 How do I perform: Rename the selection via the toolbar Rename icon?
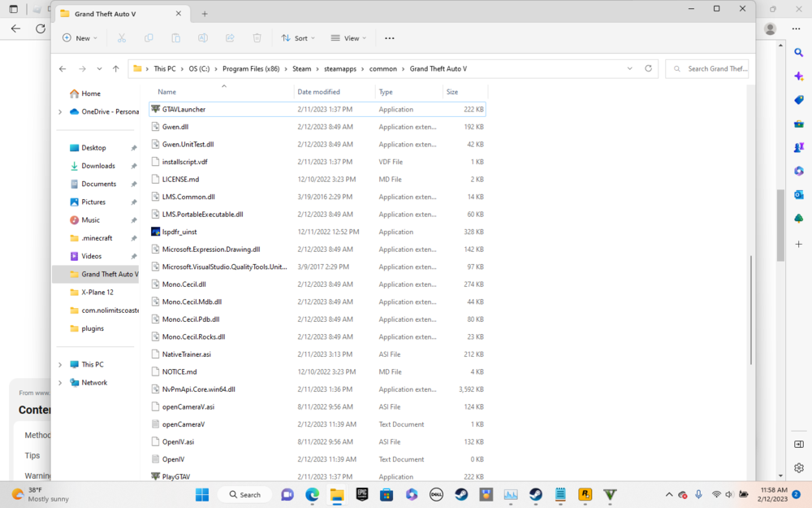[202, 37]
